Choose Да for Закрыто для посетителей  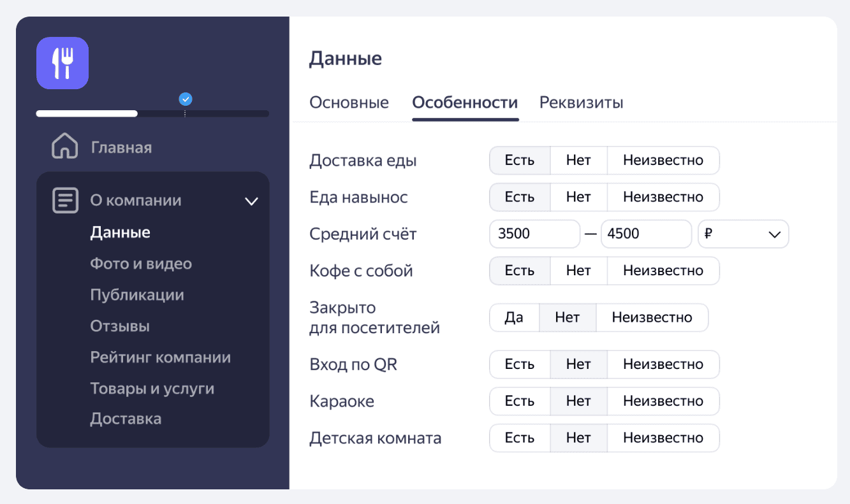(x=514, y=317)
